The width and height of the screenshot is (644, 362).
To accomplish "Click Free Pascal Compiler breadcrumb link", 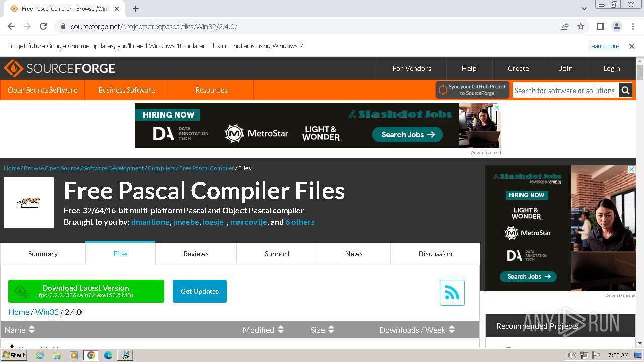I will (207, 168).
